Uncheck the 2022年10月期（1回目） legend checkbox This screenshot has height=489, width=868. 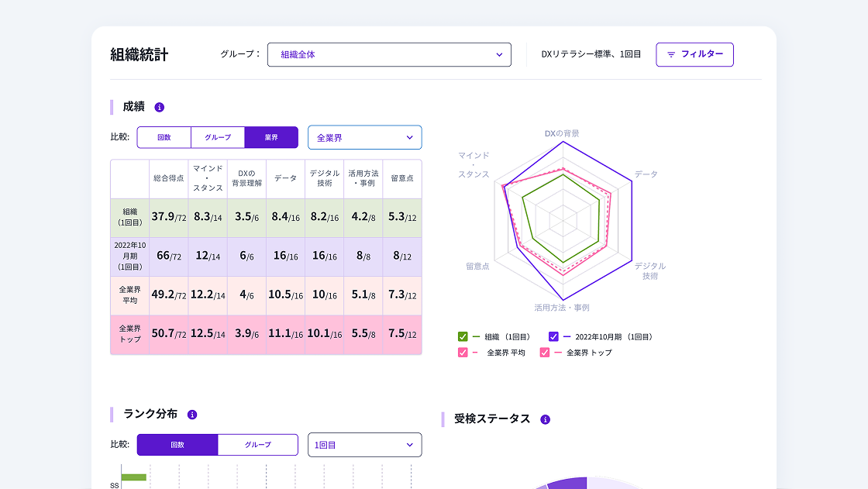pos(553,336)
